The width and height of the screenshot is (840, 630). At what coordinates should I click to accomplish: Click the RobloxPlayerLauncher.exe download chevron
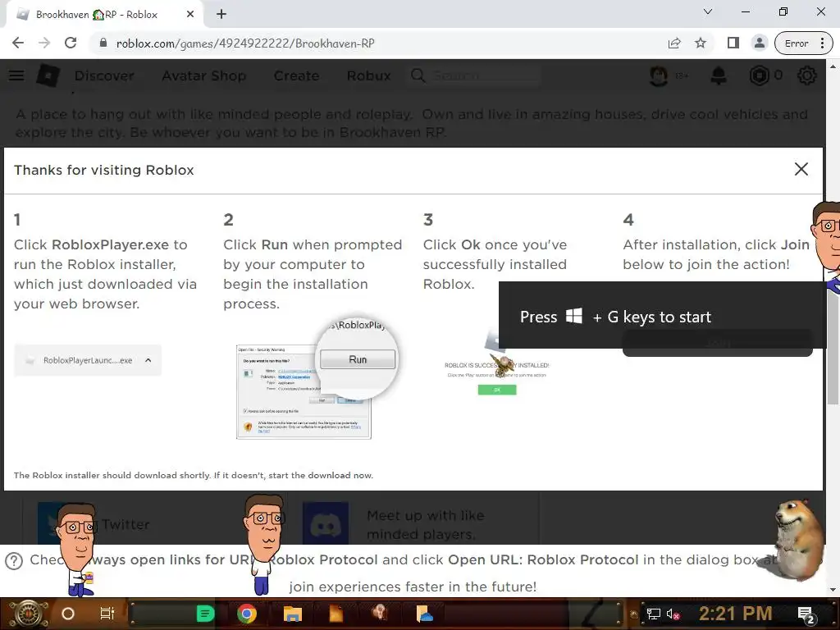148,361
